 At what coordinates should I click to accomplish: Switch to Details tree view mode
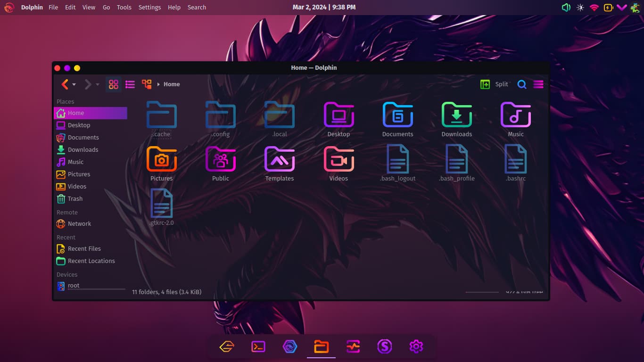click(x=147, y=84)
